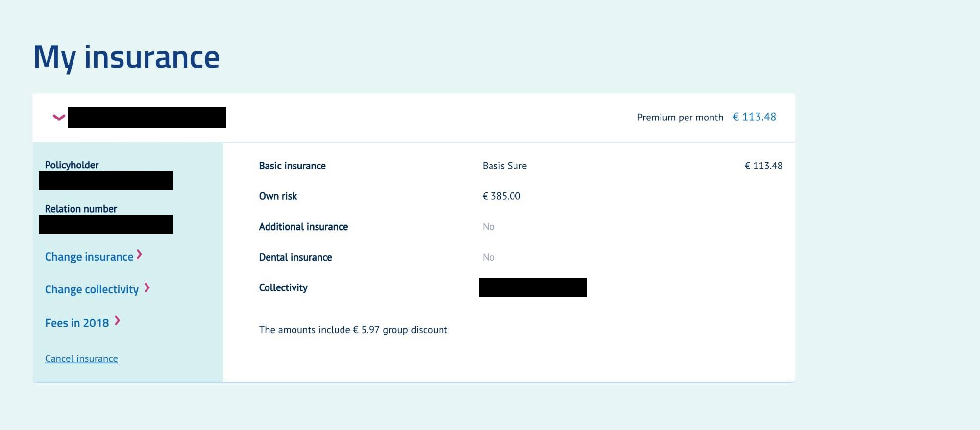Click the group discount note text
Screen dimensions: 980x430
(353, 330)
